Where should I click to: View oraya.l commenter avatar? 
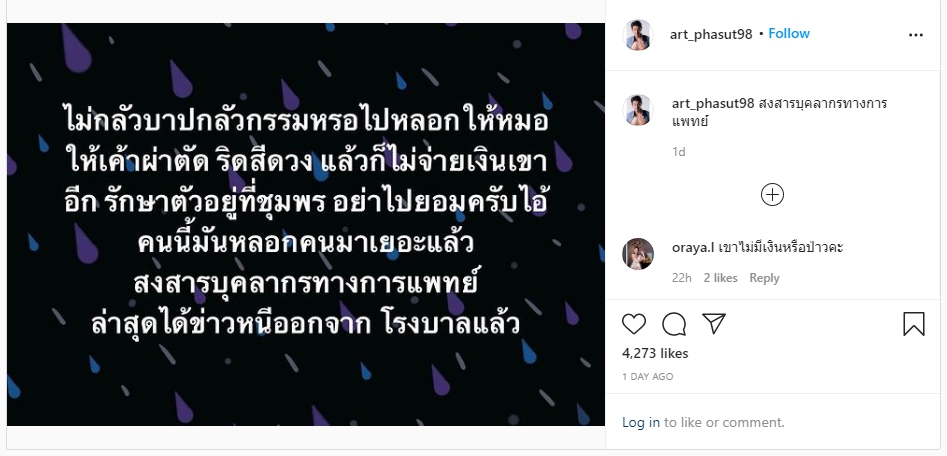click(x=638, y=254)
